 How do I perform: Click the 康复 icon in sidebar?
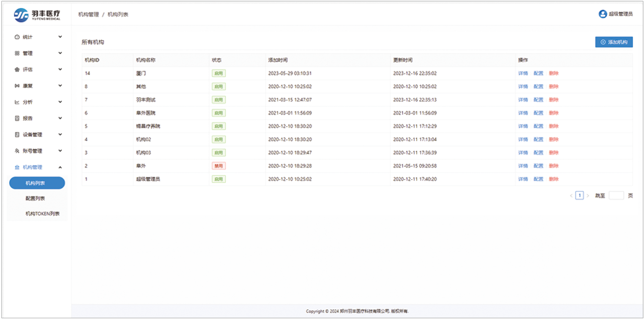pyautogui.click(x=17, y=86)
